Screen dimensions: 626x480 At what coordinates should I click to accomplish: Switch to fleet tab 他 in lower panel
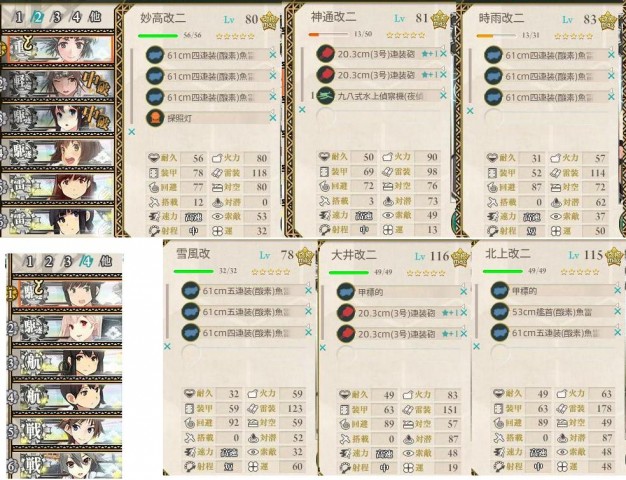click(x=105, y=261)
